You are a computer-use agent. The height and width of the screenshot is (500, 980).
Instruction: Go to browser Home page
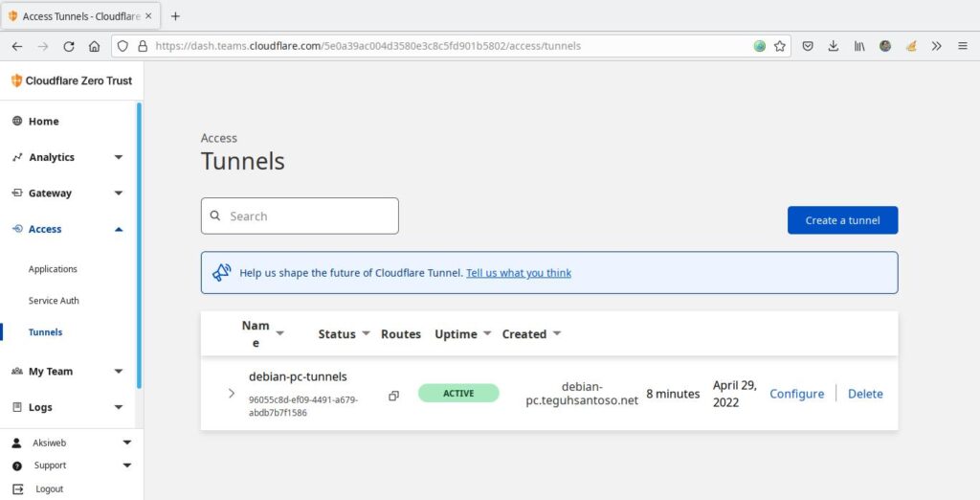click(95, 46)
